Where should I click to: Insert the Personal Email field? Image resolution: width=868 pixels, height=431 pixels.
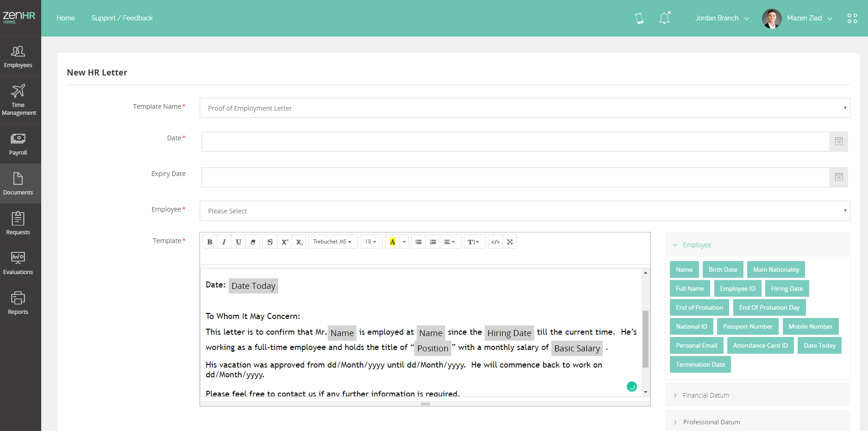[x=697, y=345]
